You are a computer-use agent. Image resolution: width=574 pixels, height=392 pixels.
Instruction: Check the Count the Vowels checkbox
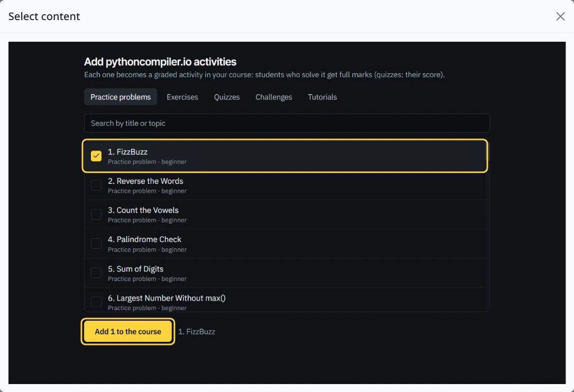[96, 214]
